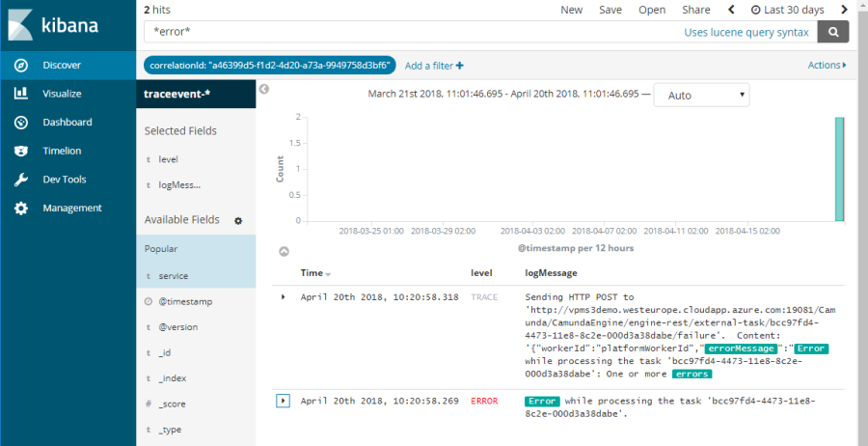The height and width of the screenshot is (446, 868).
Task: Collapse the histogram chart chevron
Action: pos(284,251)
